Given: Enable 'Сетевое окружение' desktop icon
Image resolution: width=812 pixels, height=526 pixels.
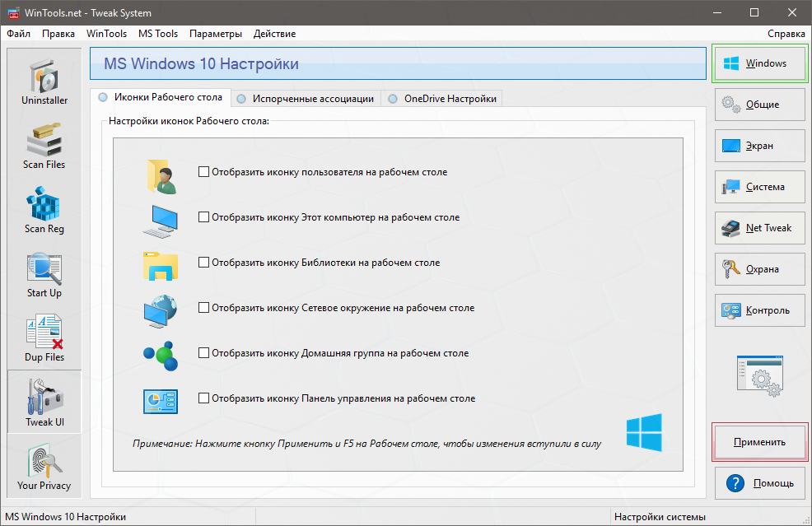Looking at the screenshot, I should tap(204, 308).
